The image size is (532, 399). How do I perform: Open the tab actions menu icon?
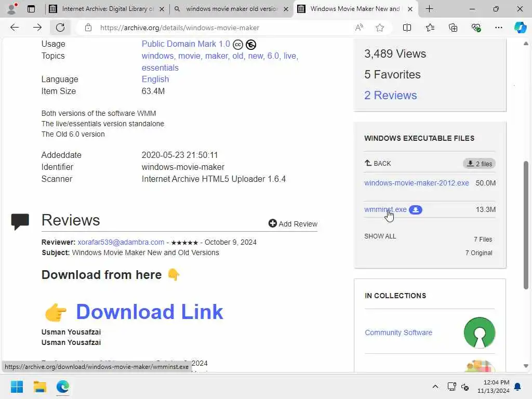31,9
